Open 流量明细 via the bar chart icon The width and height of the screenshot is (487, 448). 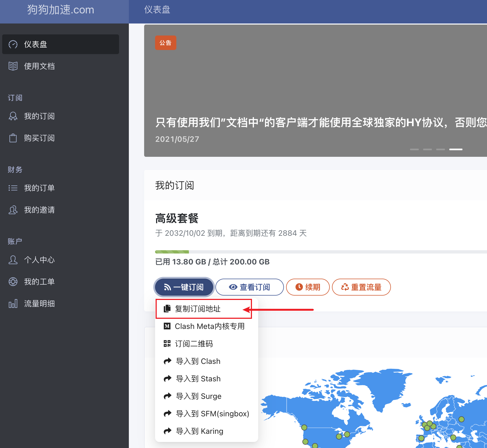(13, 303)
